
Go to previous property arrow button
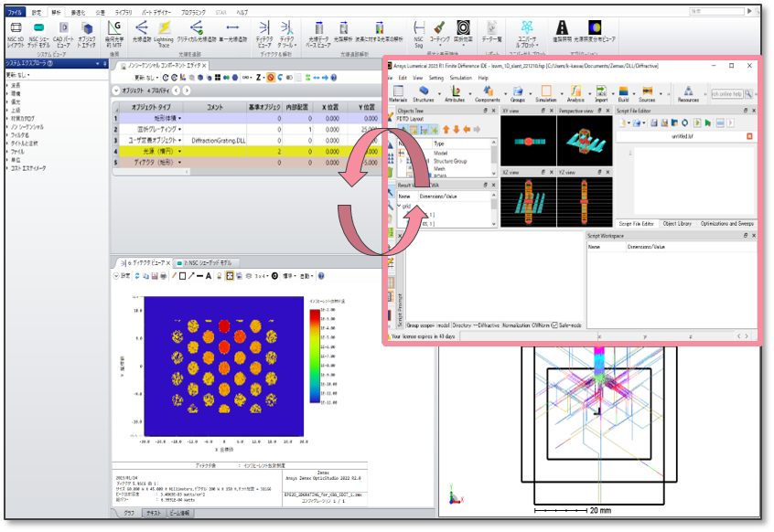pos(177,90)
